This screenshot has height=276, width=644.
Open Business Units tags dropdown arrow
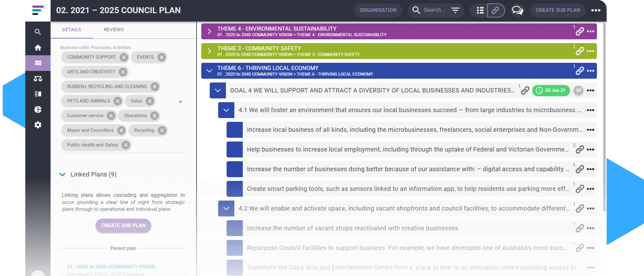point(181,102)
